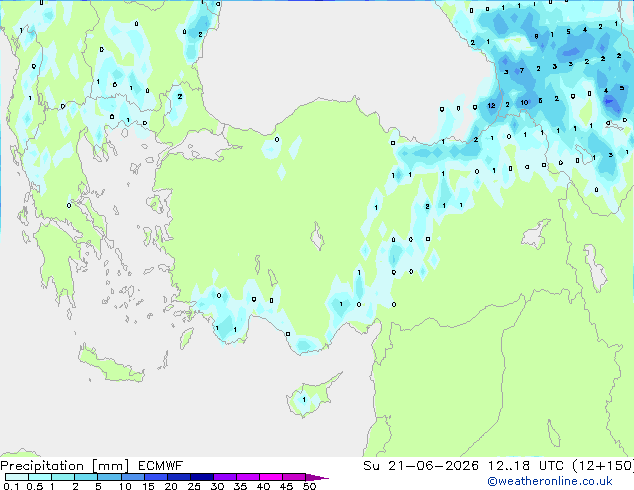This screenshot has height=490, width=634.
Task: Click the above-50 arrow tip of legend
Action: pos(317,477)
